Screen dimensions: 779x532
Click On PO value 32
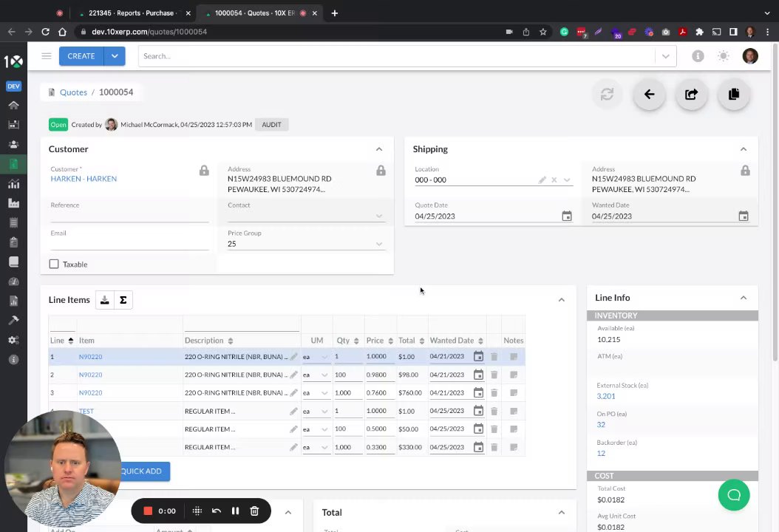[601, 425]
